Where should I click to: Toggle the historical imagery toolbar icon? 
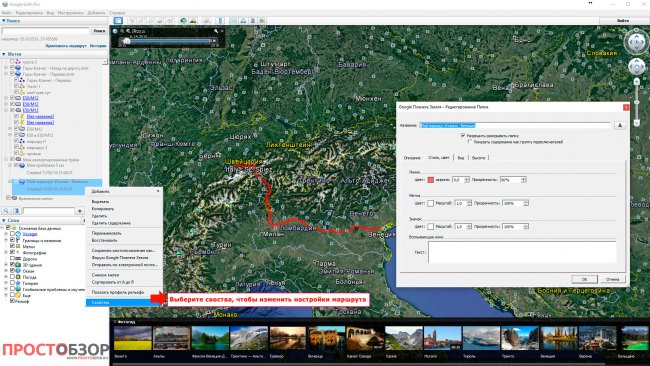183,20
